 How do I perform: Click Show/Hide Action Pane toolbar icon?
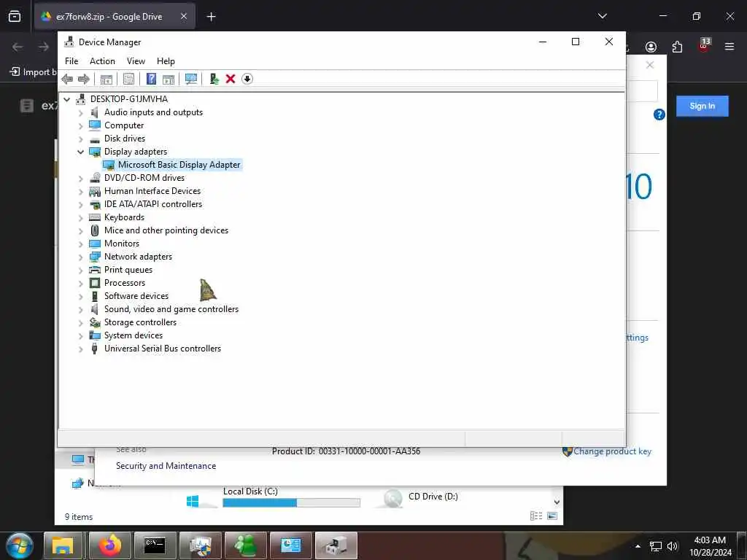point(169,79)
